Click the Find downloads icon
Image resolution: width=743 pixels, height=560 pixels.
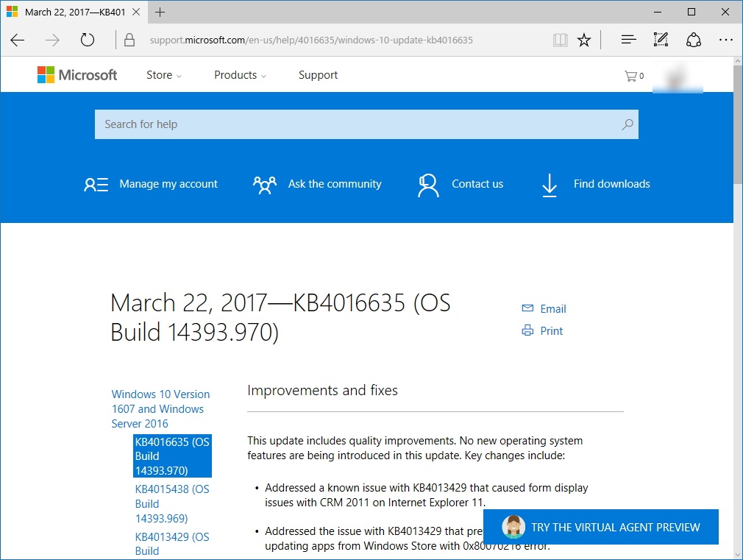[x=549, y=185]
